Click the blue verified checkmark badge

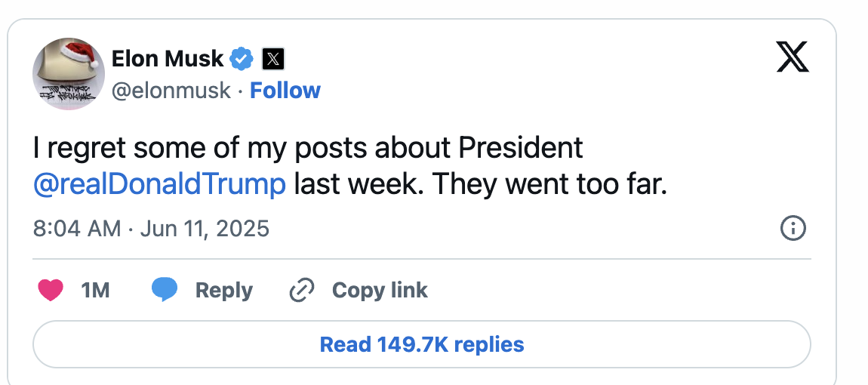coord(242,58)
